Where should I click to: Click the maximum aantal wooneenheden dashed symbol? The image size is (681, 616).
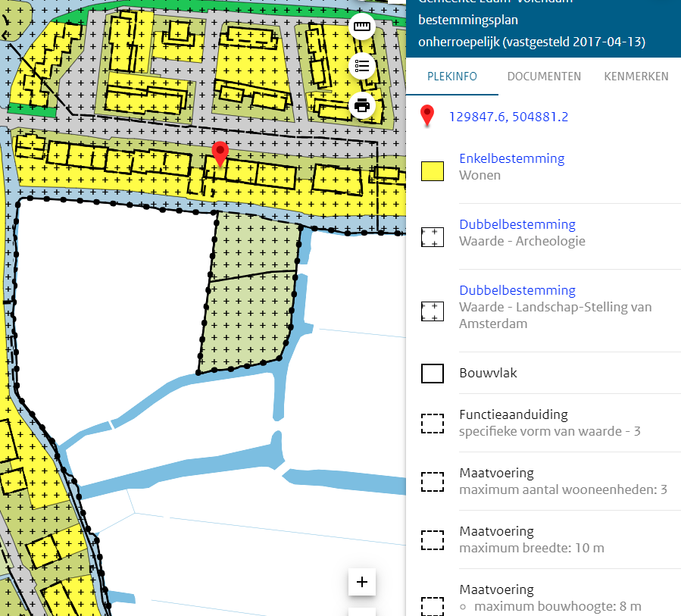[432, 482]
